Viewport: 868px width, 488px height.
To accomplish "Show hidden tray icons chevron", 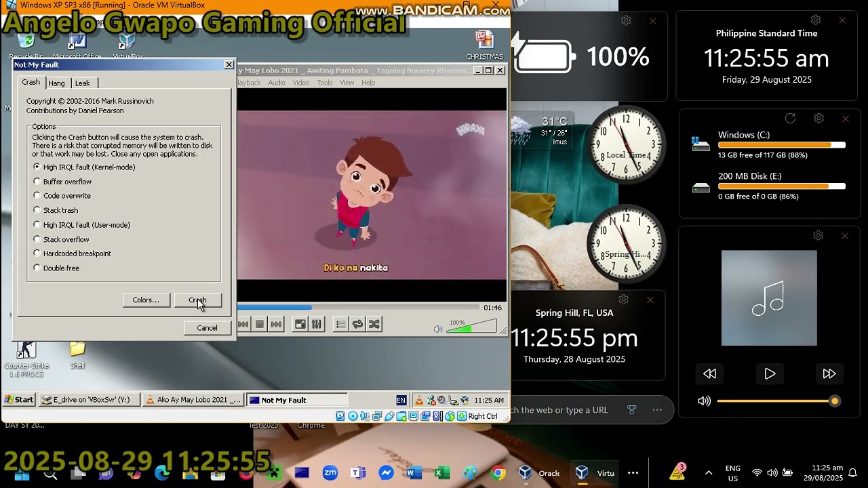I will point(709,473).
